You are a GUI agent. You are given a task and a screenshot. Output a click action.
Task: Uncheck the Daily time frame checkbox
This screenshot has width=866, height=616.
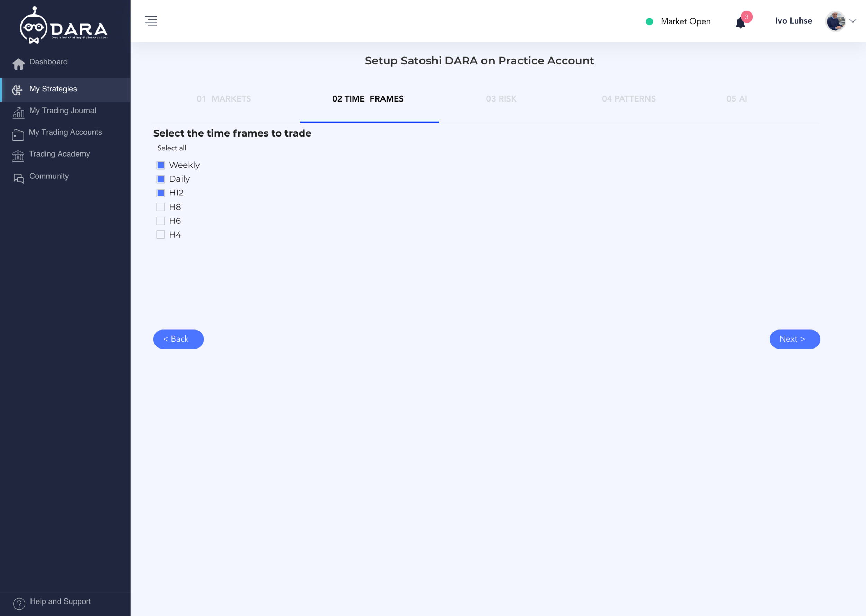(160, 179)
